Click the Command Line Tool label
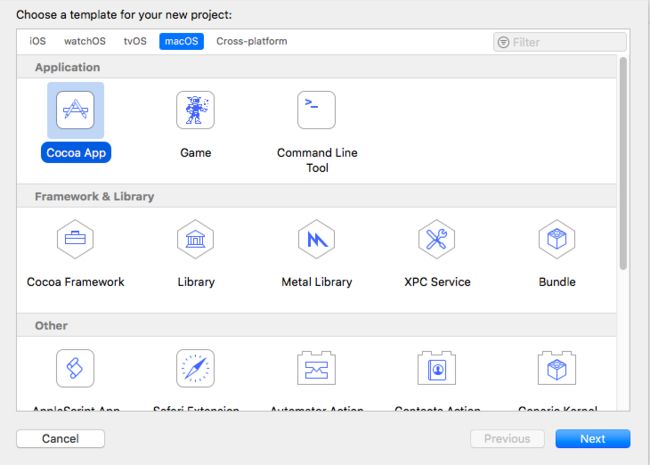This screenshot has width=650, height=465. (x=317, y=160)
